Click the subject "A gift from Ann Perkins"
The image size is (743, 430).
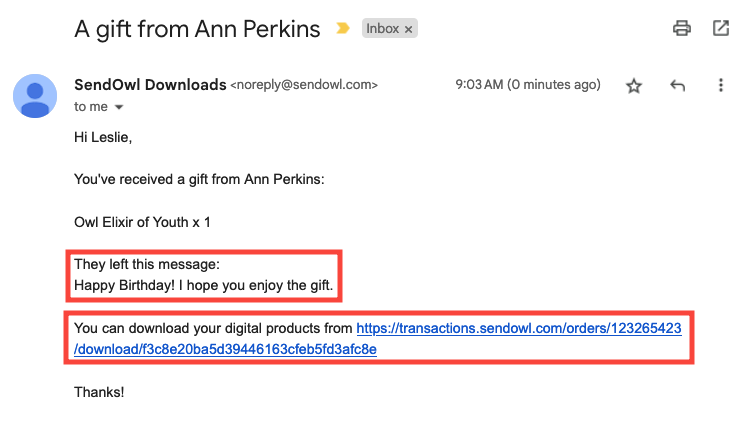197,28
